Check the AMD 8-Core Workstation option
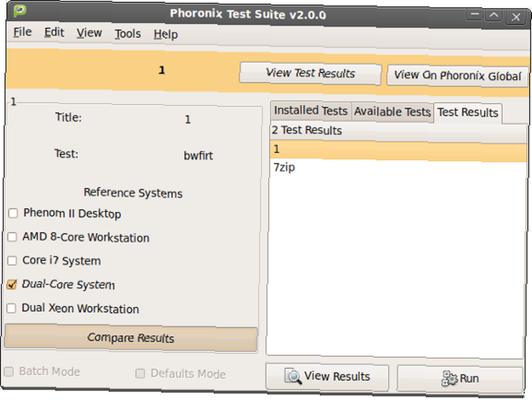This screenshot has height=400, width=532. [12, 237]
